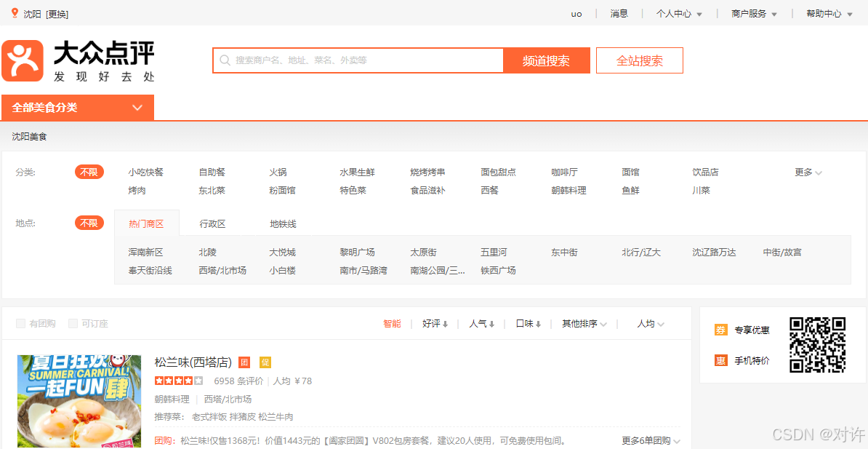The width and height of the screenshot is (868, 449).
Task: Filter by 面包甜点 category
Action: (498, 172)
